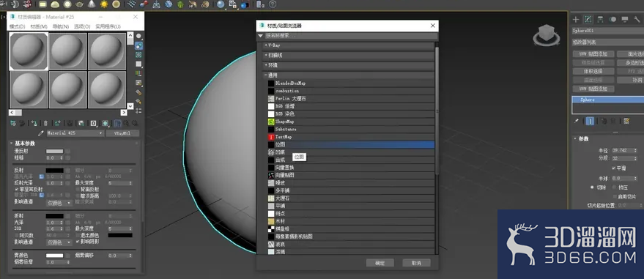This screenshot has height=279, width=644.
Task: Toggle the 阿贝数 checkbox
Action: point(17,235)
